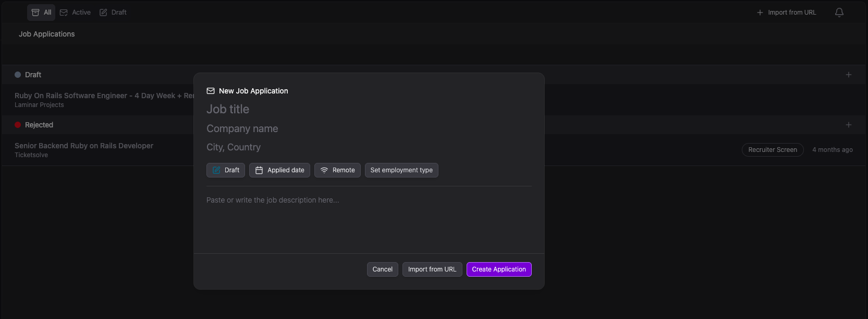This screenshot has height=319, width=868.
Task: Click the plus icon in the Draft section
Action: pyautogui.click(x=848, y=75)
